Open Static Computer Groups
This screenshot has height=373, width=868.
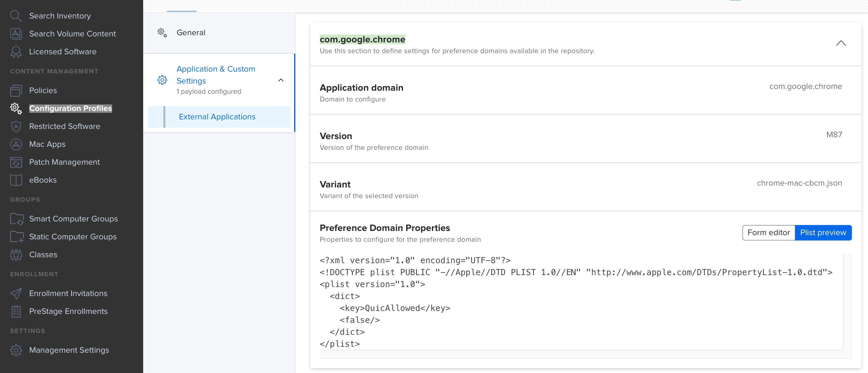(73, 237)
